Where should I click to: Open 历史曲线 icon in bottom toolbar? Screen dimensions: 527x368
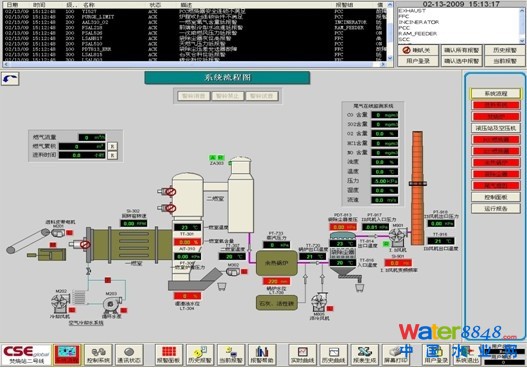[333, 355]
